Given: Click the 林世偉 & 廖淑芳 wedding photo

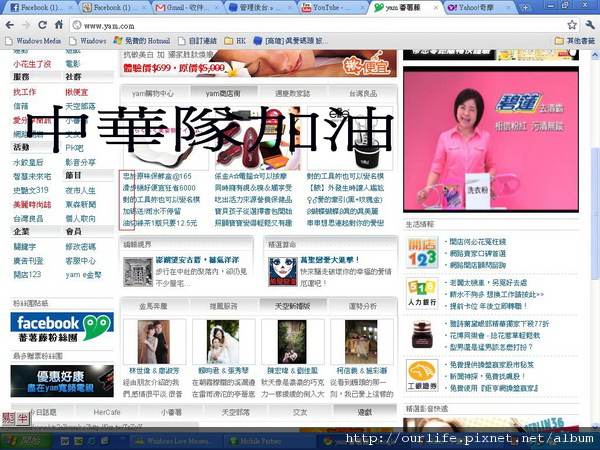Looking at the screenshot, I should (154, 341).
